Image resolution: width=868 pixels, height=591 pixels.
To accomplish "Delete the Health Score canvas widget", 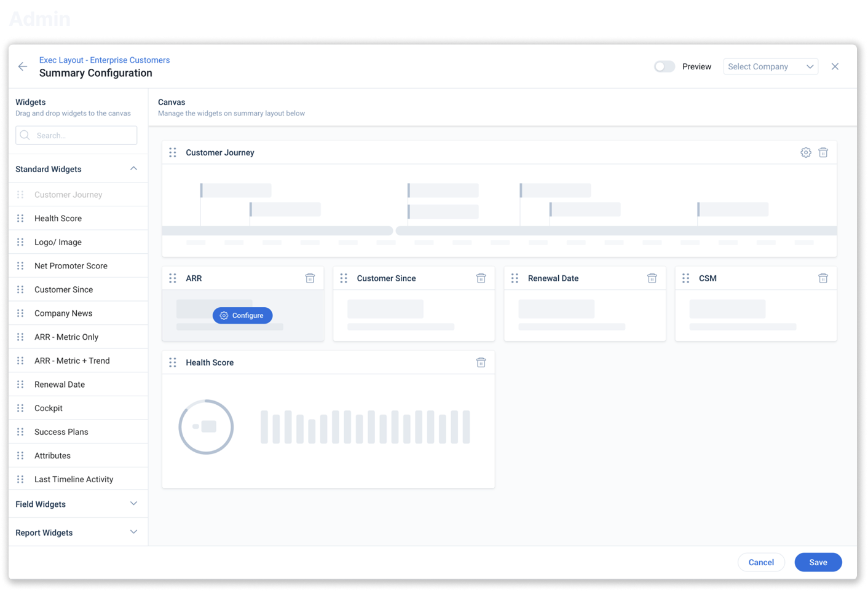I will coord(481,362).
